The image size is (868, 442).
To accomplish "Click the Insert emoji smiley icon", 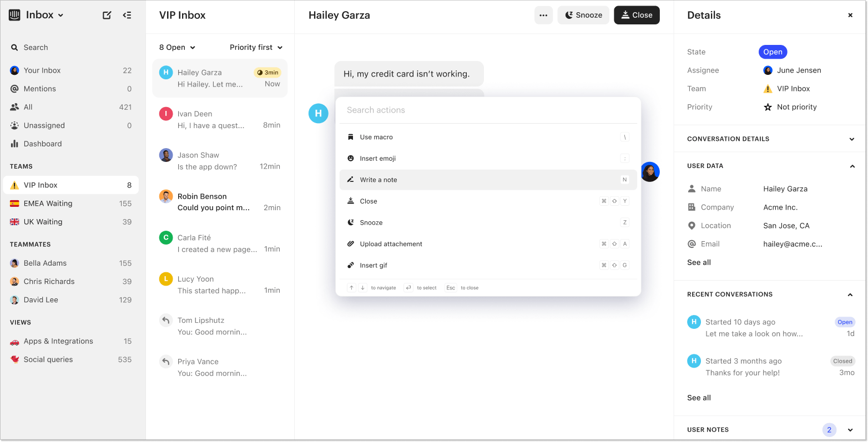I will coord(351,159).
